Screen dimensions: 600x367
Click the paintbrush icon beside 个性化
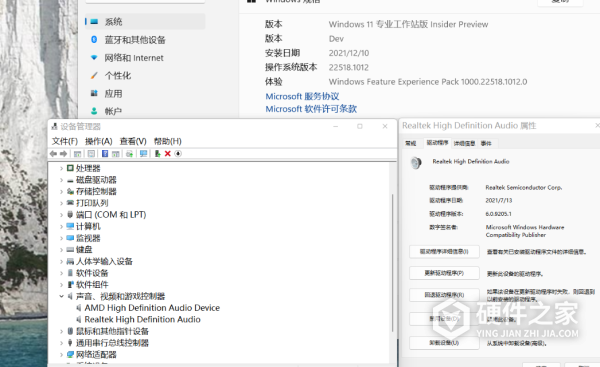pyautogui.click(x=94, y=75)
